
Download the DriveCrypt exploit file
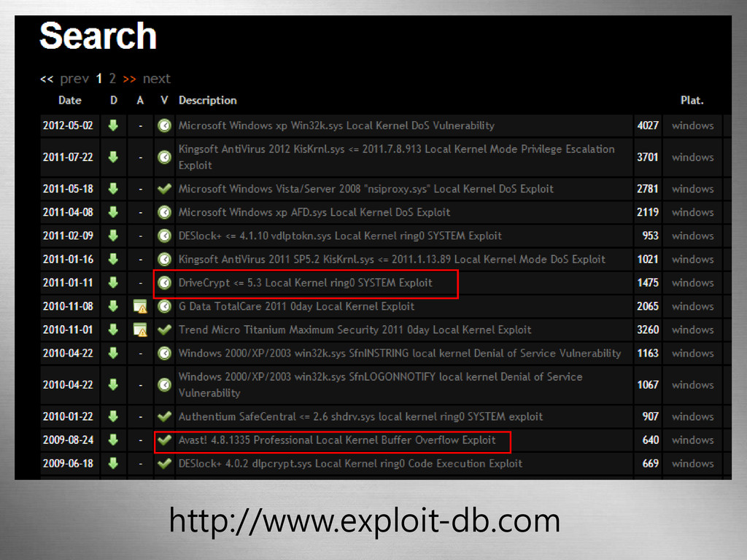113,283
